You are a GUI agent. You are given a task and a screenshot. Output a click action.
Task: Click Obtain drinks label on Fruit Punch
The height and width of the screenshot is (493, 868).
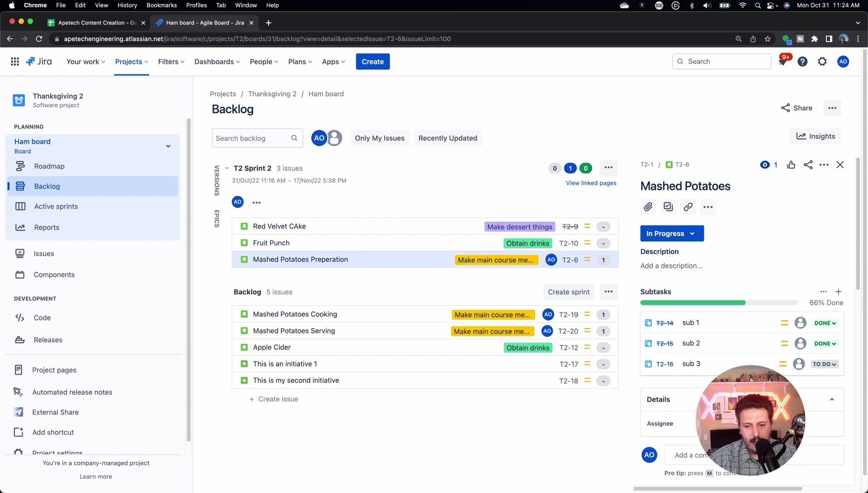(528, 243)
